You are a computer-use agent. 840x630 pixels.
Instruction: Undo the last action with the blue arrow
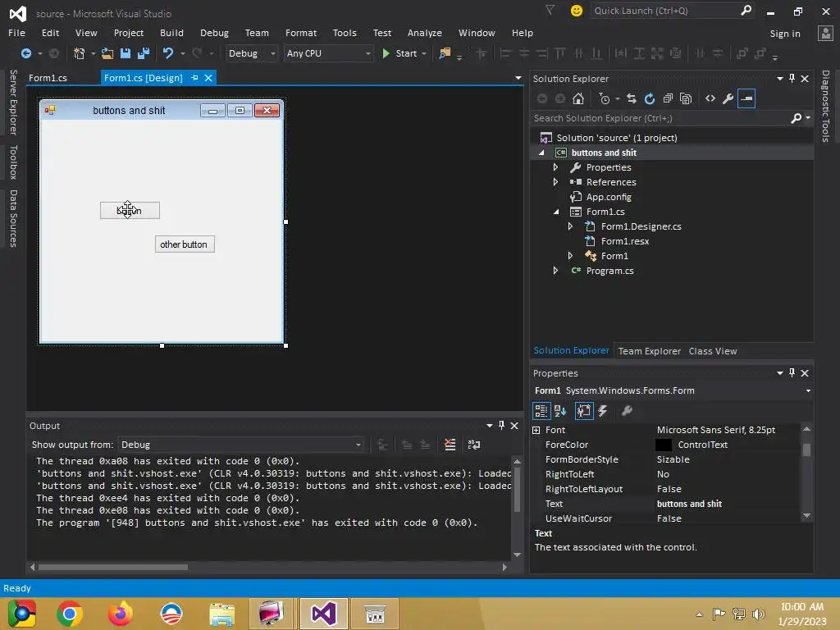point(168,53)
